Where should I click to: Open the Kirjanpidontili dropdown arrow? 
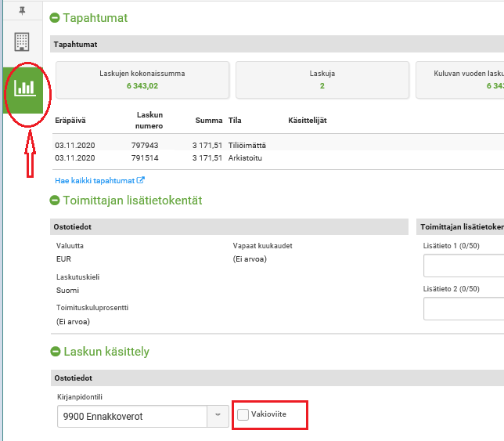(x=217, y=417)
